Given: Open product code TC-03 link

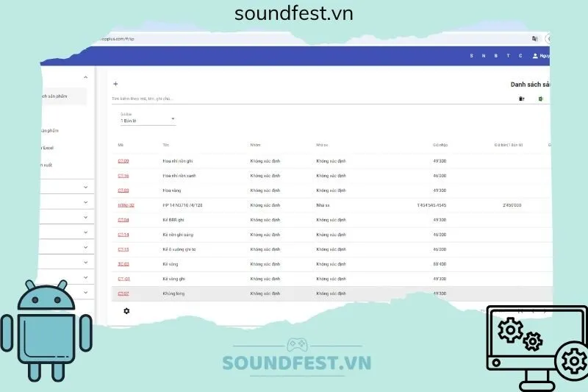Looking at the screenshot, I should tap(123, 264).
